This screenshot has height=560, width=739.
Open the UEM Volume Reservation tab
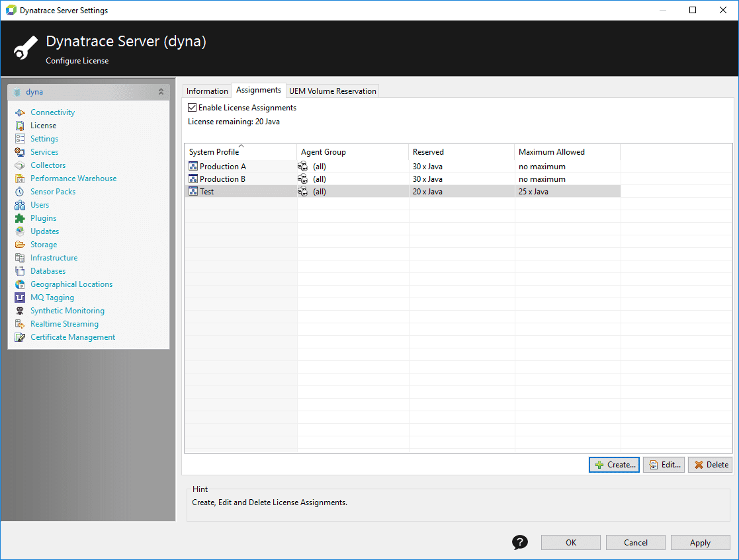(333, 91)
